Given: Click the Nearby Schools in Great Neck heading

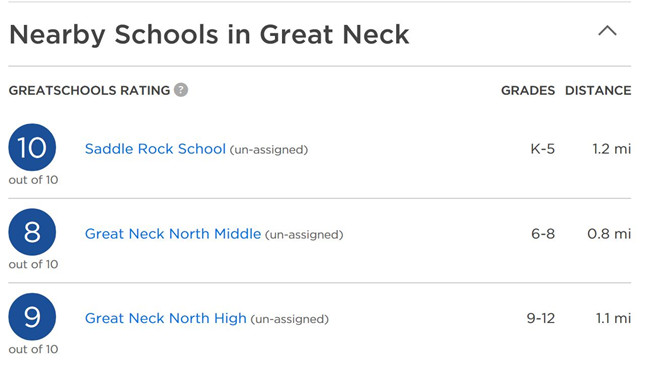Looking at the screenshot, I should pyautogui.click(x=209, y=34).
